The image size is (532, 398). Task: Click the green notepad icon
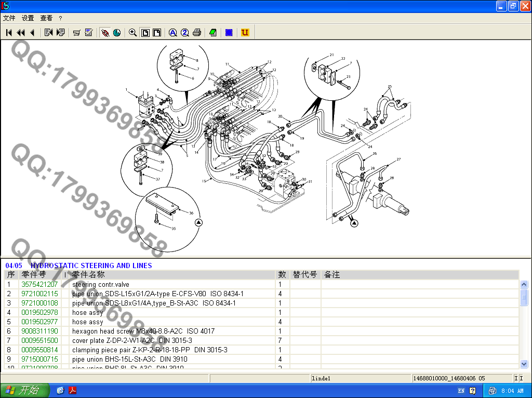coord(212,33)
